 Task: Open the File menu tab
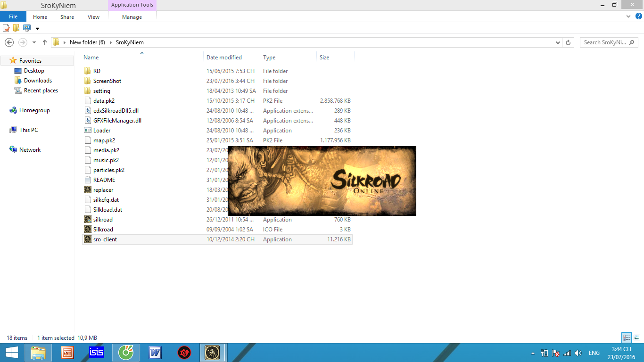(x=13, y=16)
